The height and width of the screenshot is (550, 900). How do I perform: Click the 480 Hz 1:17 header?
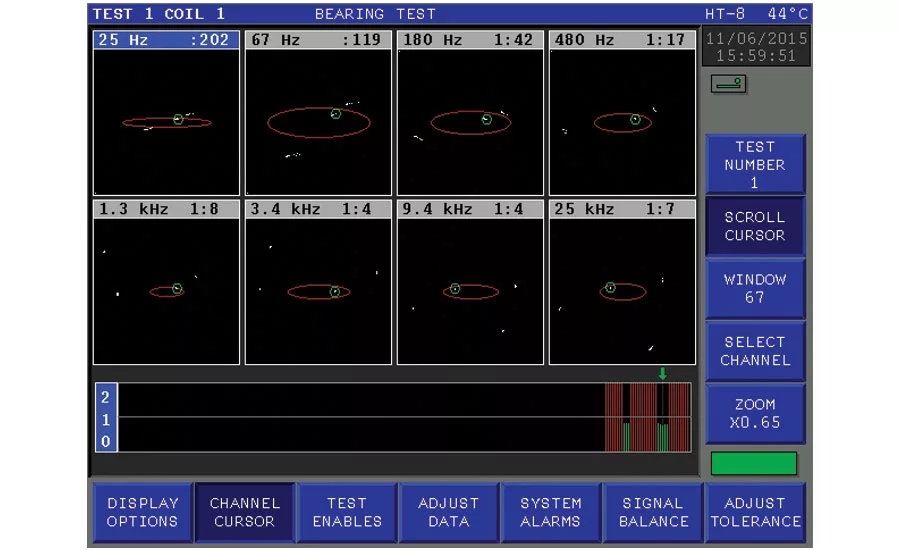tap(623, 40)
